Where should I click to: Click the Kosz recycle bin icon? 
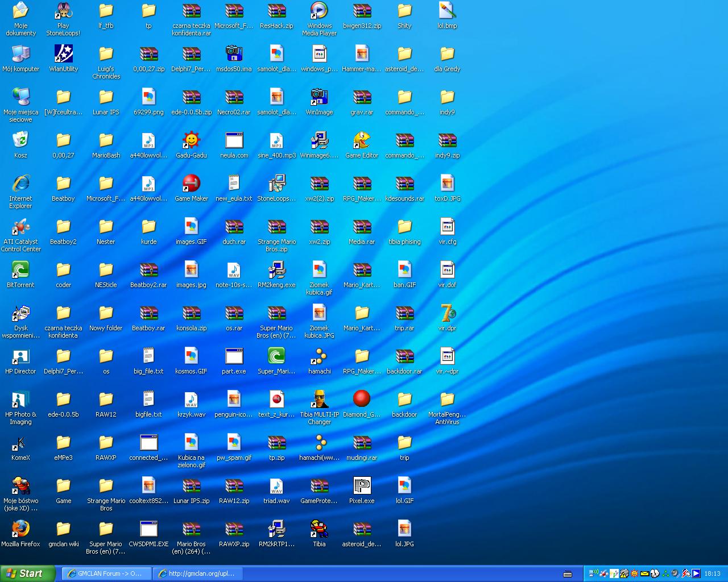tap(20, 140)
